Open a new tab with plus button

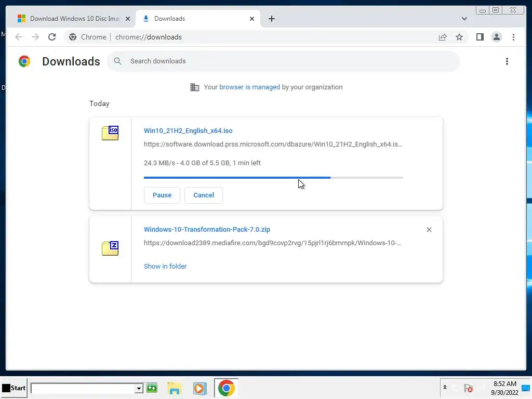pos(271,19)
